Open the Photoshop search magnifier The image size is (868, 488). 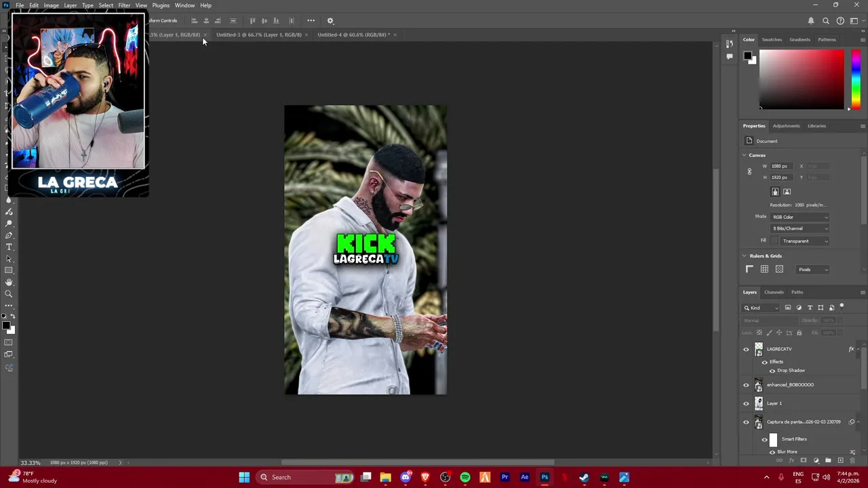pyautogui.click(x=826, y=21)
